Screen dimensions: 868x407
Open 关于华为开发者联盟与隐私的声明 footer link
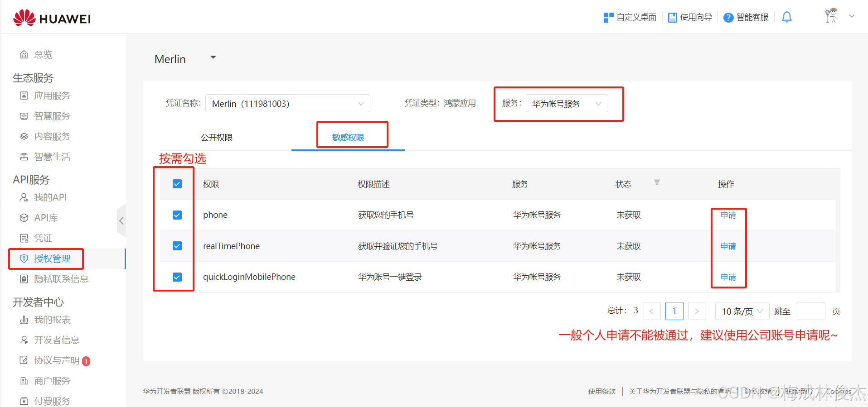coord(679,391)
